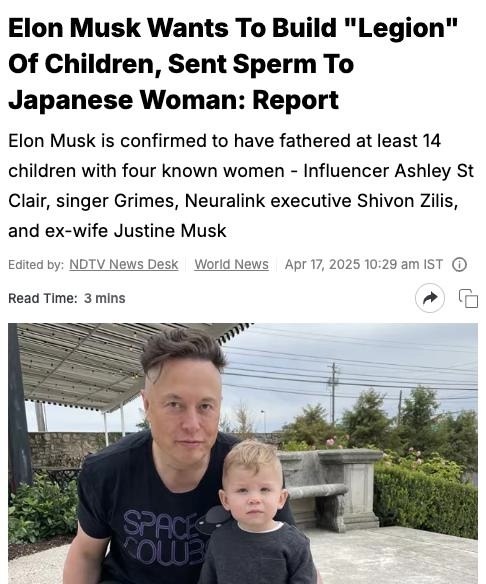Click "Shivon Zilis" in the summary text
Viewport: 486px width, 584px height.
click(407, 201)
